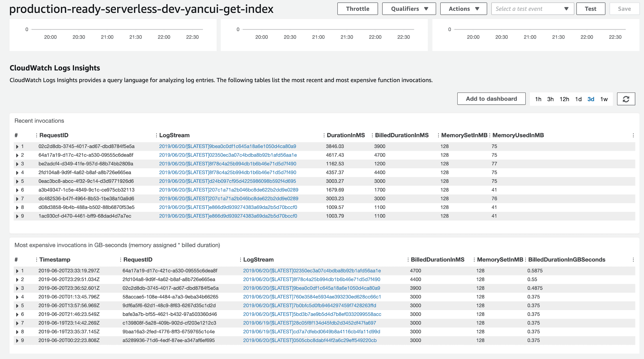Enable the 12h time range
Viewport: 644px width, 359px height.
coord(565,99)
